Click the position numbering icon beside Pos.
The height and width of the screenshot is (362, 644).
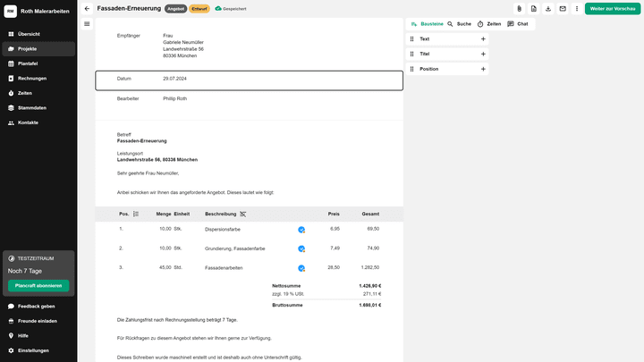tap(136, 214)
